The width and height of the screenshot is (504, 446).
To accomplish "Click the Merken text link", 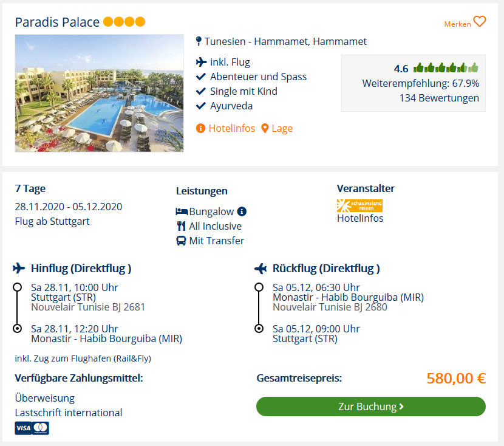I will click(x=457, y=24).
